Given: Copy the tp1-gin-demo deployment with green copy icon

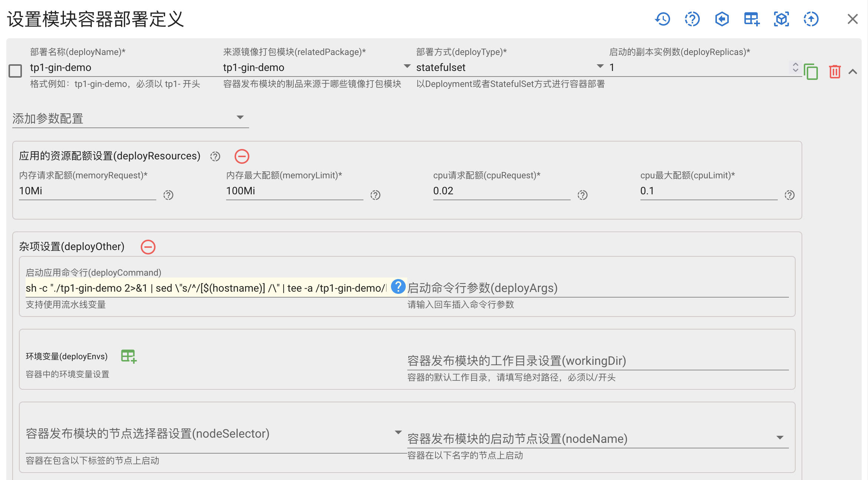Looking at the screenshot, I should point(811,72).
